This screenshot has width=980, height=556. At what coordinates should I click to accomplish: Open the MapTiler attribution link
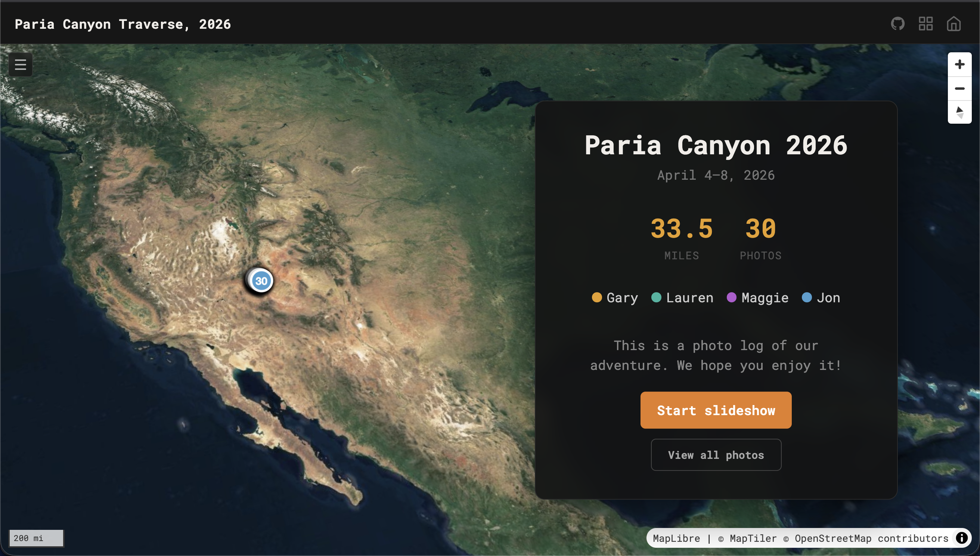click(x=747, y=538)
